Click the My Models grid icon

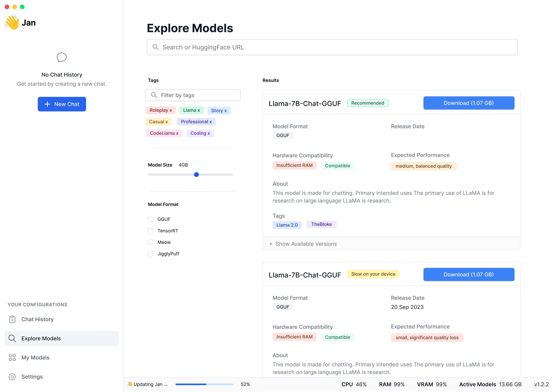click(x=12, y=357)
